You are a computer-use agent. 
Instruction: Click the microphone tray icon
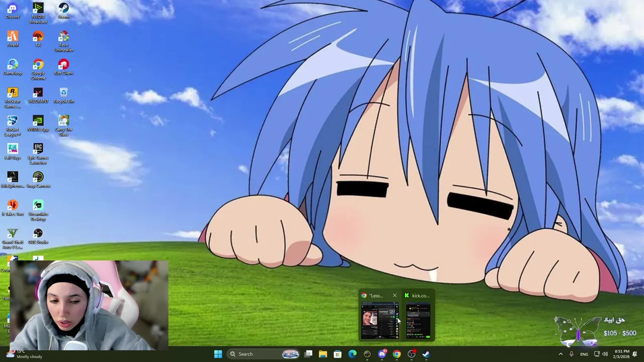571,354
